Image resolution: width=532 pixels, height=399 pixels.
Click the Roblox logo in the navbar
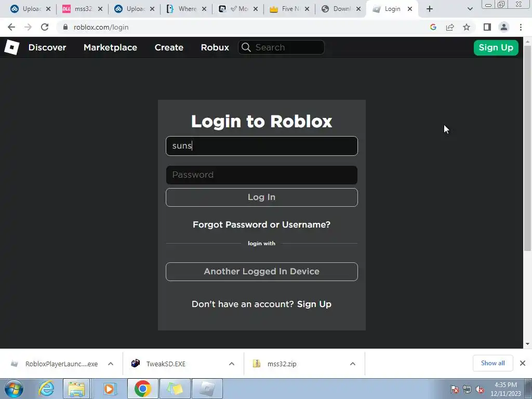tap(12, 47)
